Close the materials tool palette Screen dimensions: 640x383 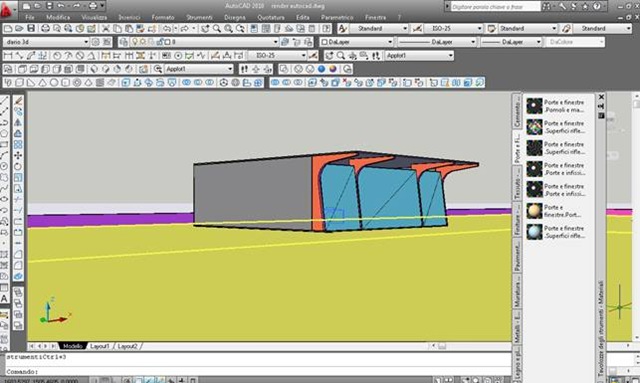coord(601,97)
